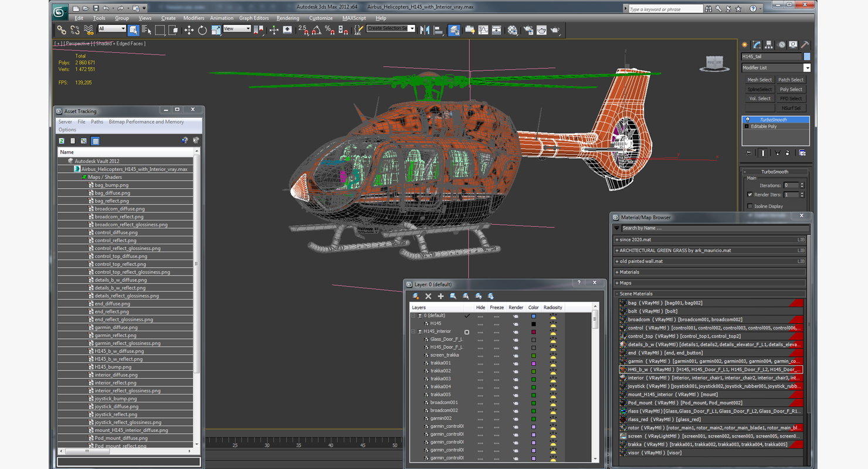The height and width of the screenshot is (469, 868).
Task: Collapse the 0 (default) layer tree
Action: [x=413, y=315]
